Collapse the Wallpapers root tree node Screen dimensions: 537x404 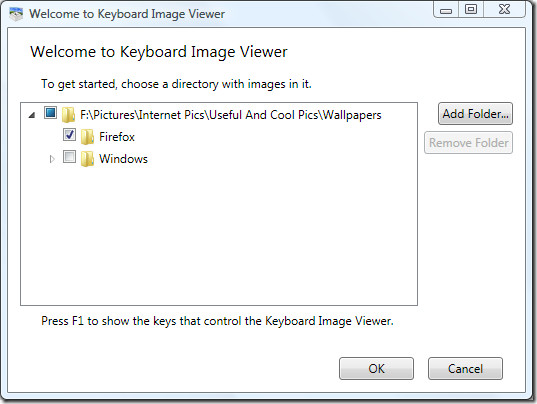tap(32, 115)
